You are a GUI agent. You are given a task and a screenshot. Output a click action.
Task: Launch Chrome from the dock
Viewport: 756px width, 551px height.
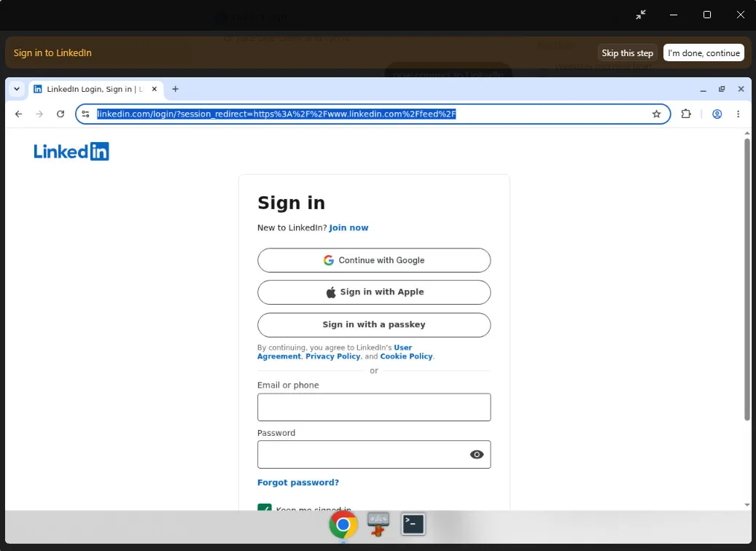tap(343, 525)
